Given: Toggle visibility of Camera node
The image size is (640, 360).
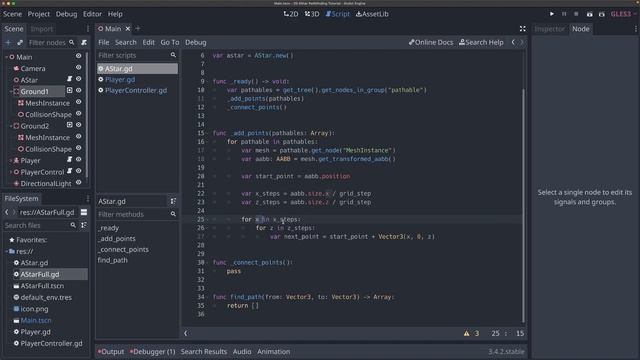Looking at the screenshot, I should [x=78, y=67].
